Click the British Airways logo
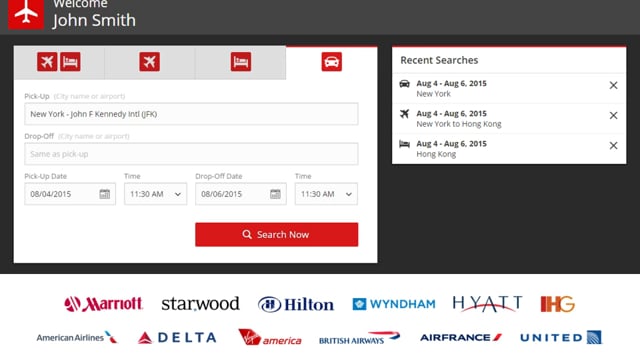 click(x=360, y=338)
